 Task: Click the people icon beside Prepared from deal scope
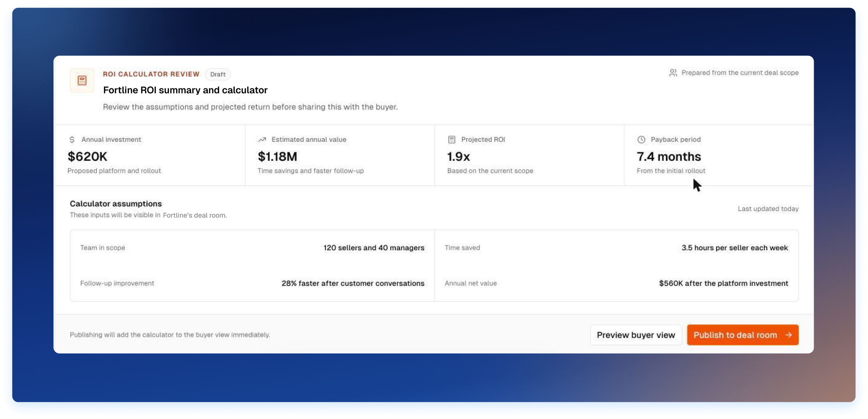coord(673,73)
